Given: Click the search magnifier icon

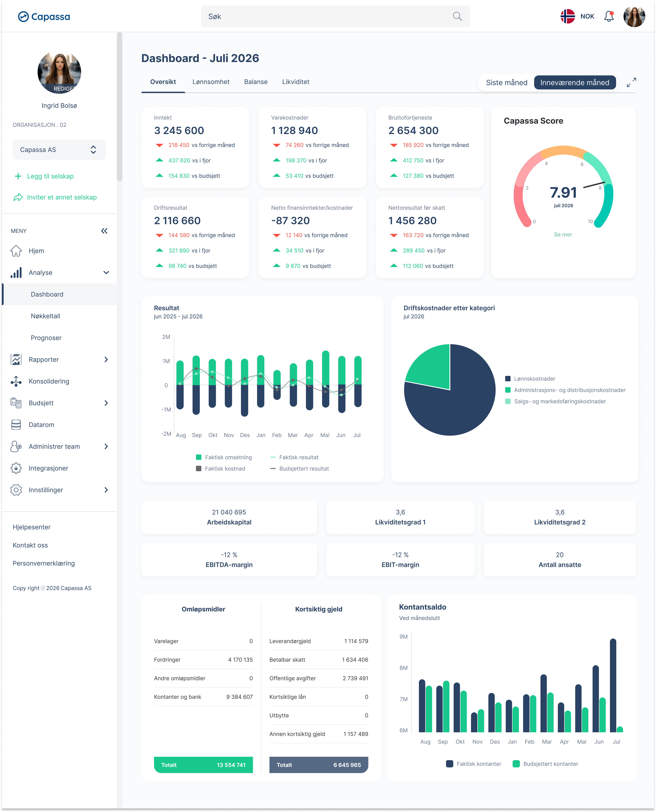Looking at the screenshot, I should (457, 16).
